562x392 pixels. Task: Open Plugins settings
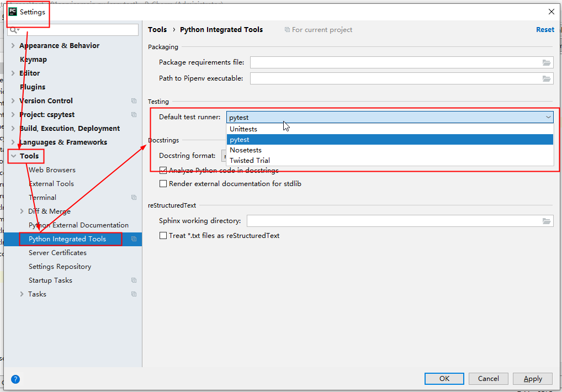coord(33,87)
